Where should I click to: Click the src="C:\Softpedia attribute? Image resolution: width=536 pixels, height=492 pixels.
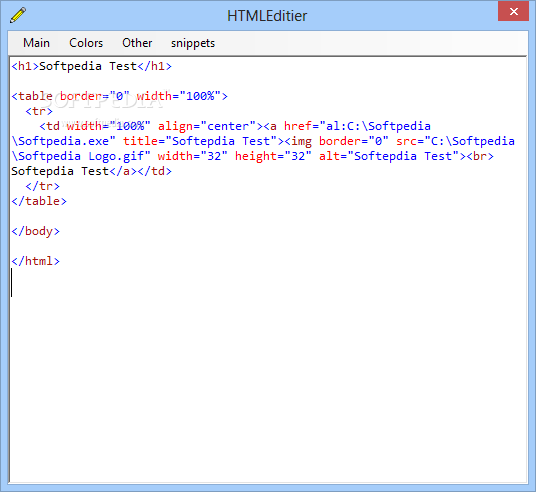pos(455,141)
